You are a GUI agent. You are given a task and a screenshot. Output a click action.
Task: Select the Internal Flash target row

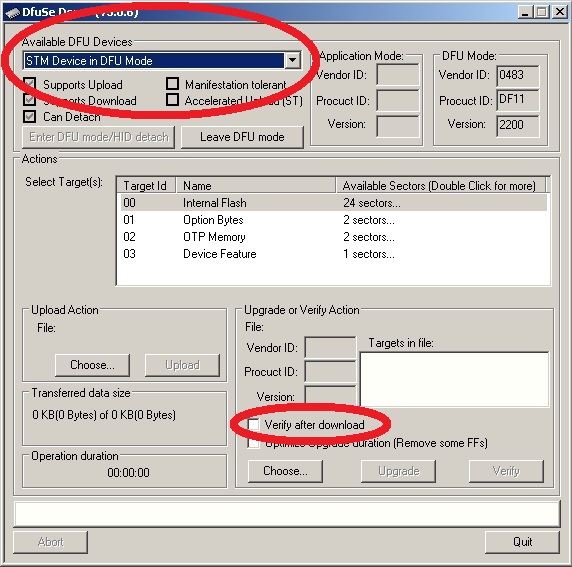point(333,203)
